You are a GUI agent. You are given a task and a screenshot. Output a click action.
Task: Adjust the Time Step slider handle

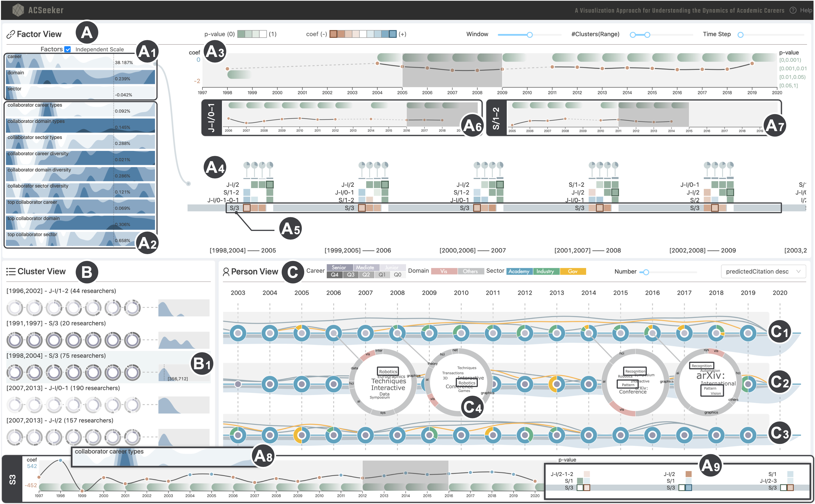[740, 35]
